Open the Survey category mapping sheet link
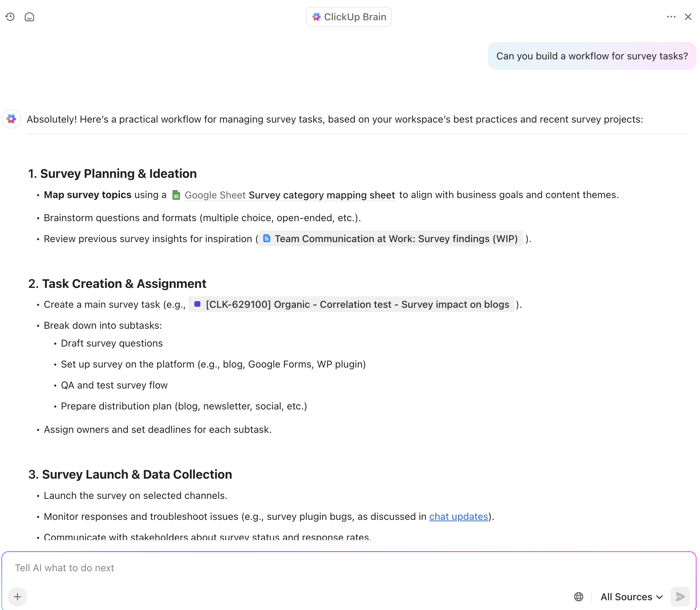The image size is (700, 610). pos(321,195)
